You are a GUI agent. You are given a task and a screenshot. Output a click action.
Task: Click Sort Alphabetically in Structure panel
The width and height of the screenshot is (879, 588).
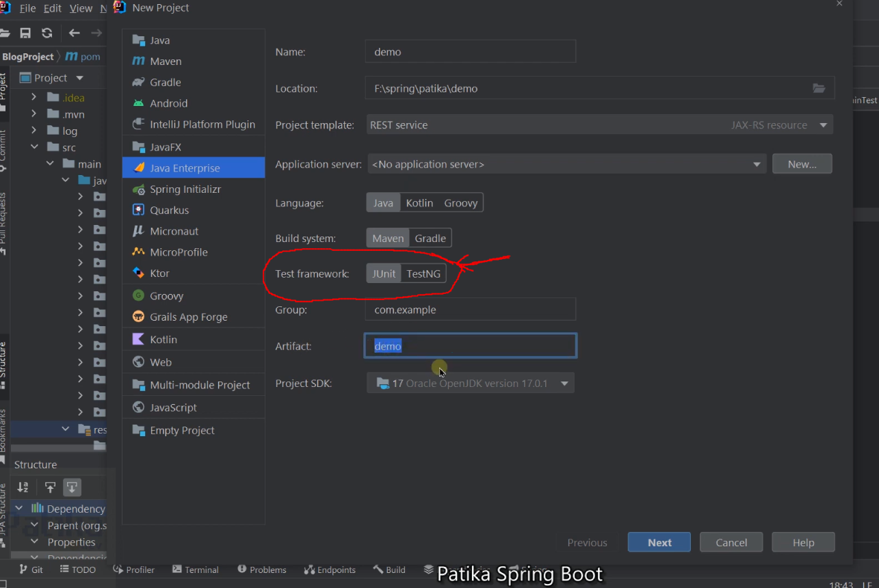point(23,487)
